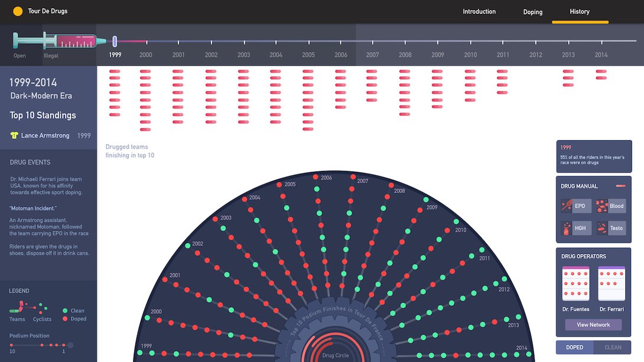Switch the filter to CLEAN
Screen dimensions: 644x362
613,347
